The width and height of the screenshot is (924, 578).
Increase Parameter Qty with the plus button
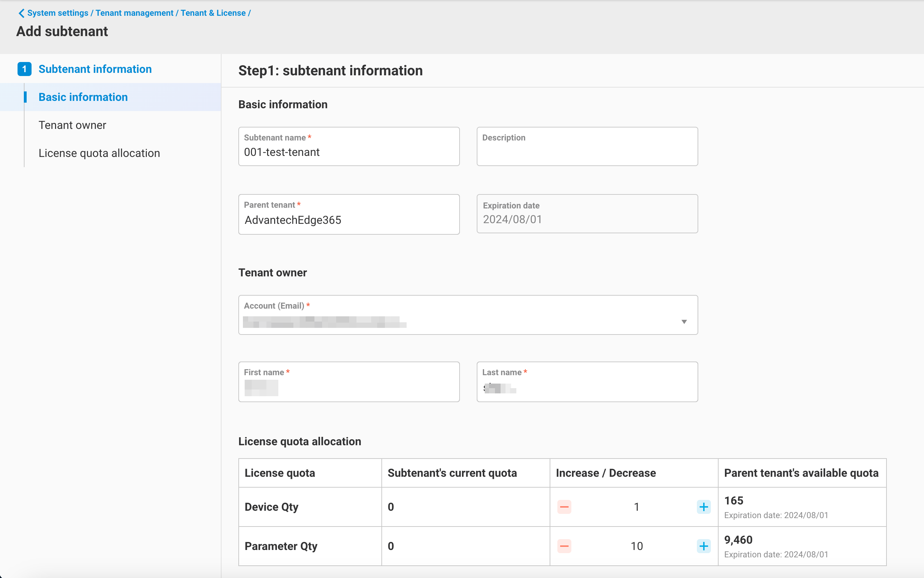[703, 546]
